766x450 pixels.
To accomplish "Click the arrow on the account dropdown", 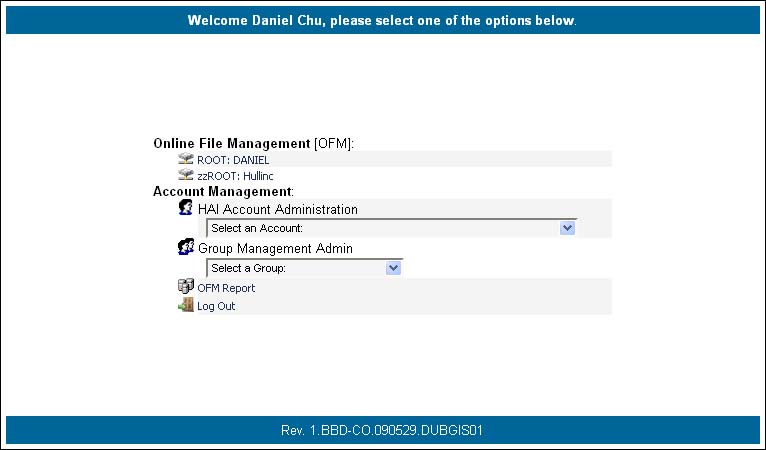I will (568, 229).
